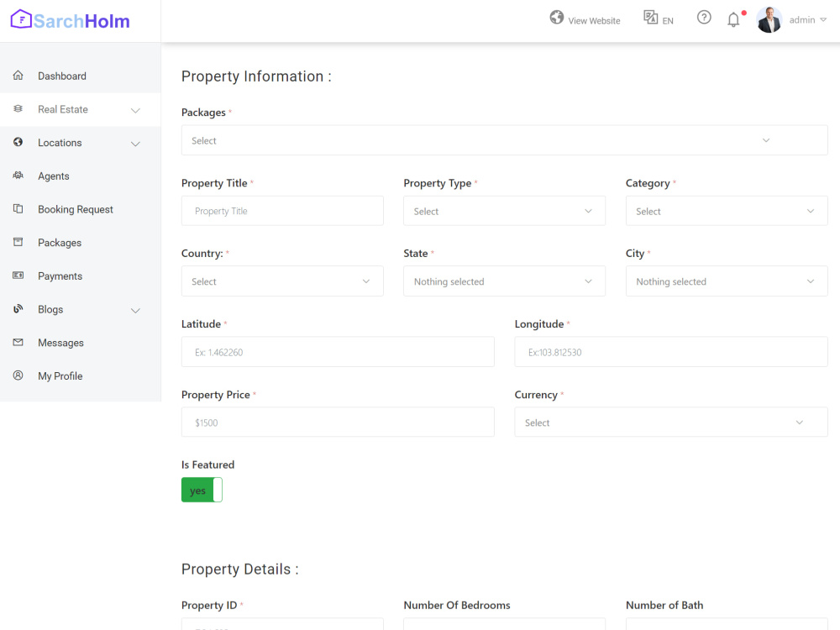Click the Property Details heading

pyautogui.click(x=239, y=569)
